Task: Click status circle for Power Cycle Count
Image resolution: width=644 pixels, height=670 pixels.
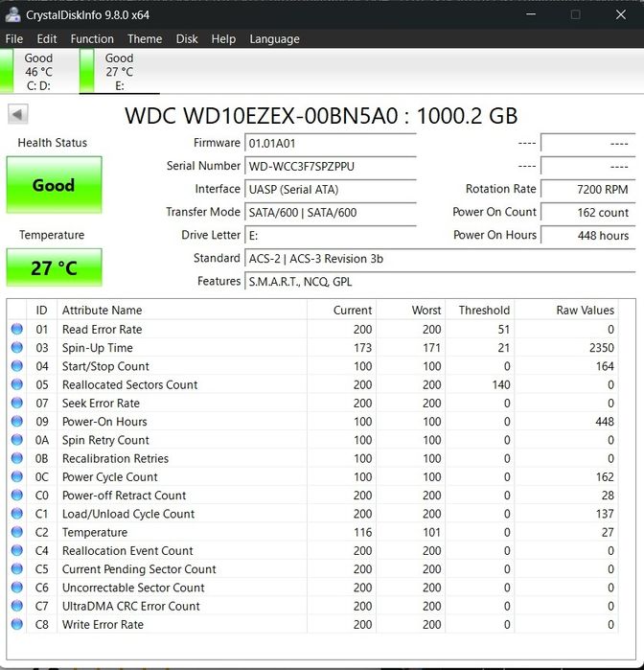Action: (x=17, y=476)
